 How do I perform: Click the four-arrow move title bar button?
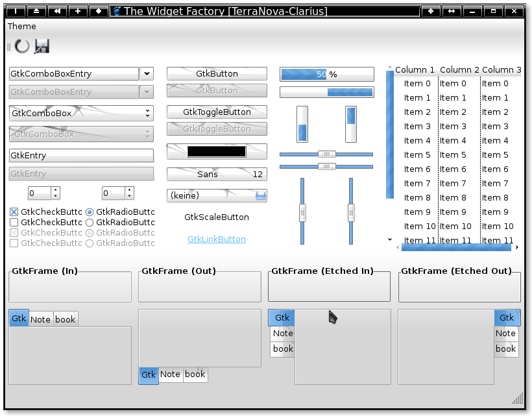(x=431, y=11)
